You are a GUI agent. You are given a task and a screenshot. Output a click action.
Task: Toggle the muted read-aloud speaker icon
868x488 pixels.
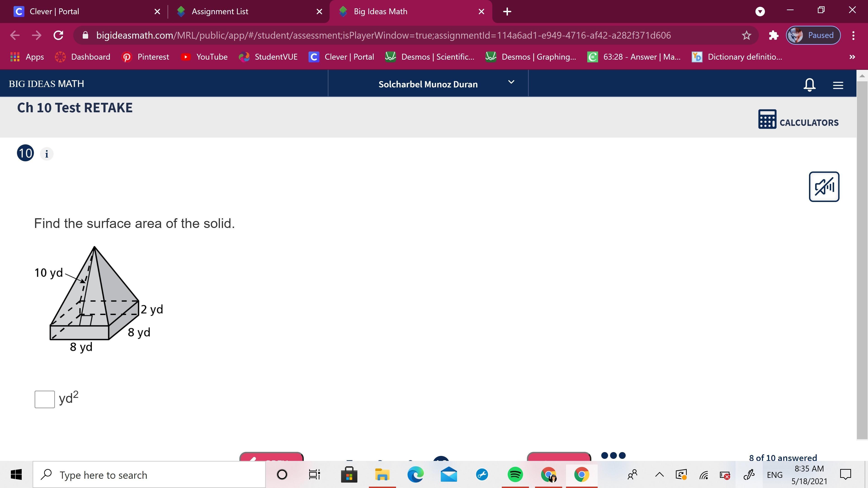[x=824, y=187]
